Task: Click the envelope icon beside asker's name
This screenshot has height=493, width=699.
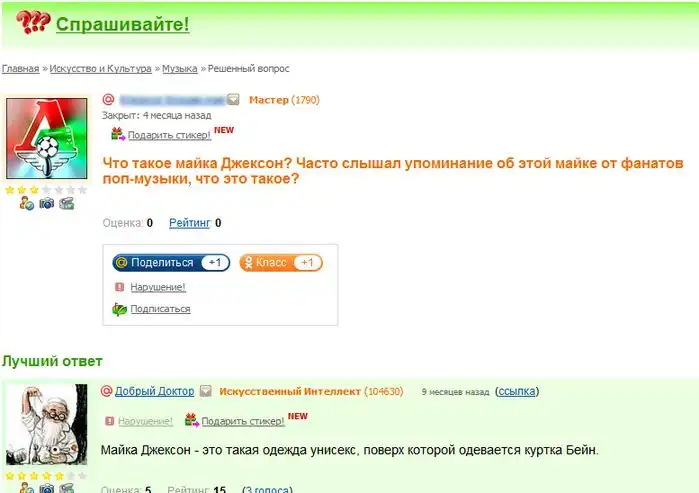Action: tap(233, 99)
